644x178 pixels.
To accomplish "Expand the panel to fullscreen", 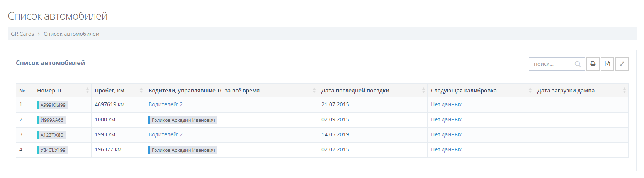I will [622, 64].
